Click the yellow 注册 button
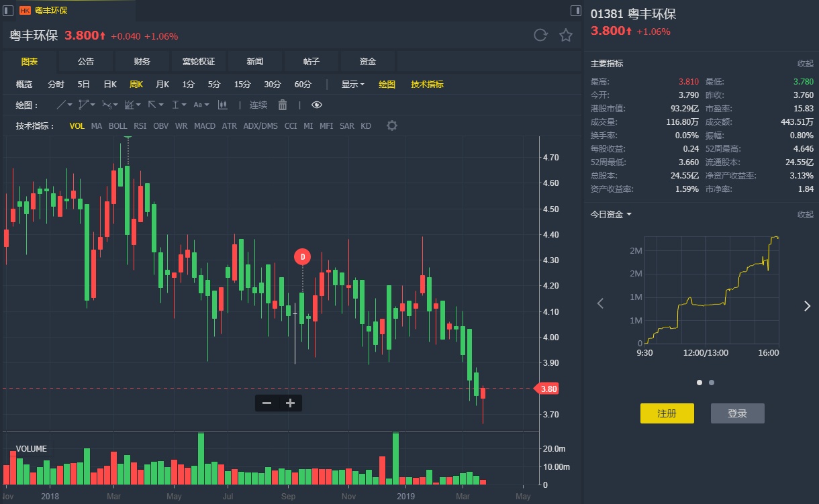819x504 pixels. point(667,413)
